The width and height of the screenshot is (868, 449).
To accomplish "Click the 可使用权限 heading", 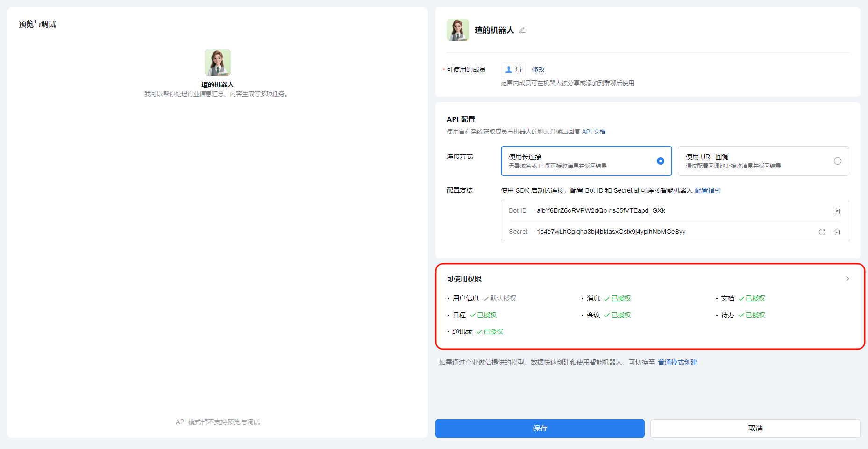I will point(464,279).
